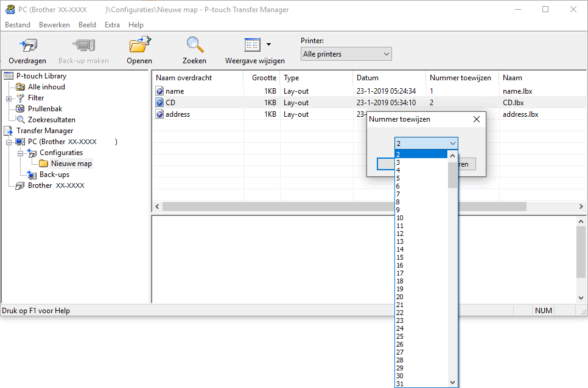
Task: Click the Back-ups tree icon
Action: point(32,175)
